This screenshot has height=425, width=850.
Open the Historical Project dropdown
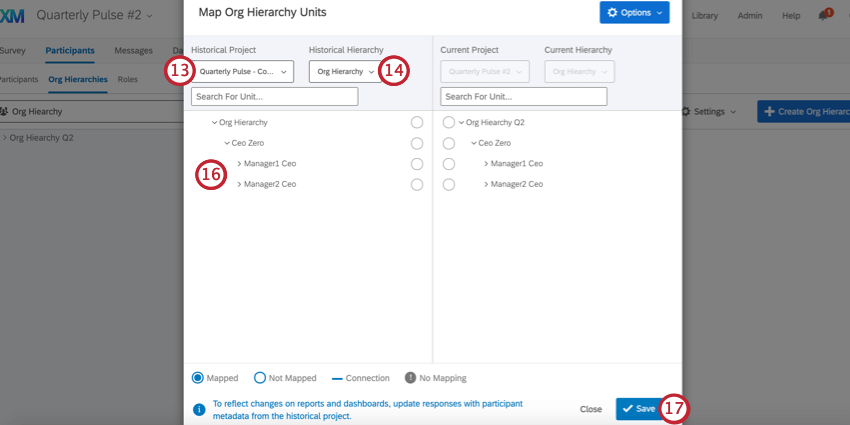(x=243, y=71)
